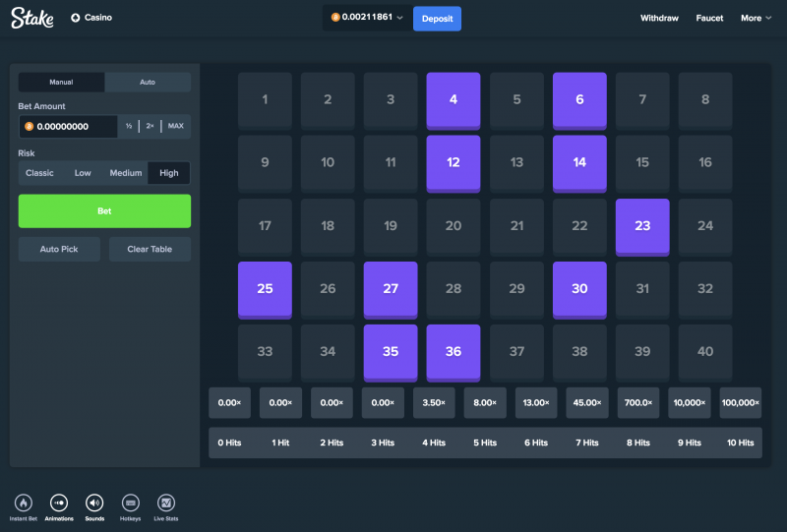The height and width of the screenshot is (532, 787).
Task: Mute the Sounds speaker icon
Action: 94,502
